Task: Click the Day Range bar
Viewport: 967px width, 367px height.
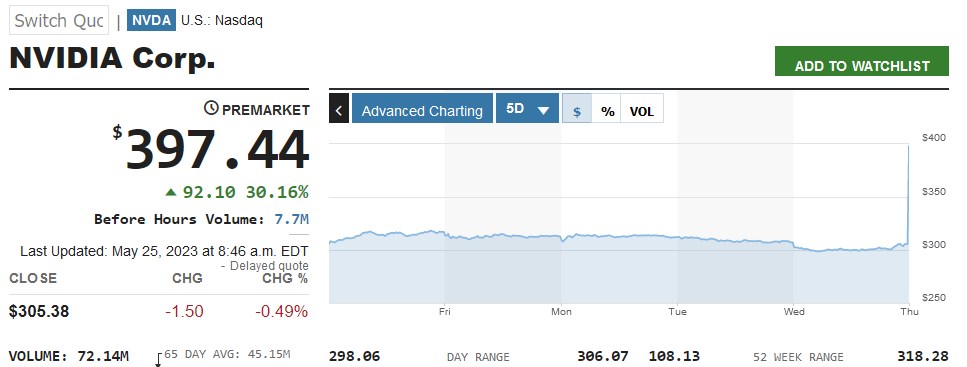Action: click(x=479, y=357)
